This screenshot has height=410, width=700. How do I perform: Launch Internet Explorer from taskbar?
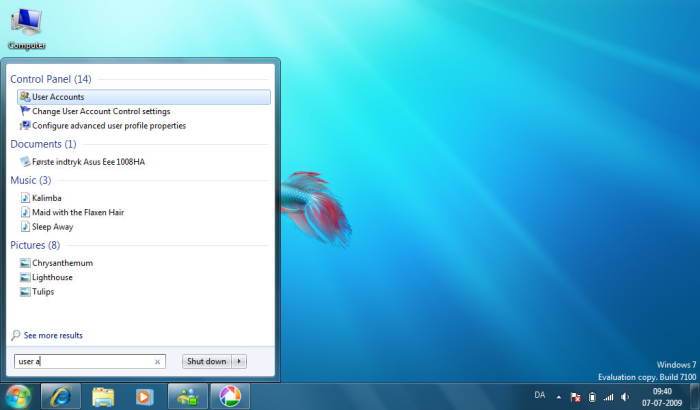(61, 396)
